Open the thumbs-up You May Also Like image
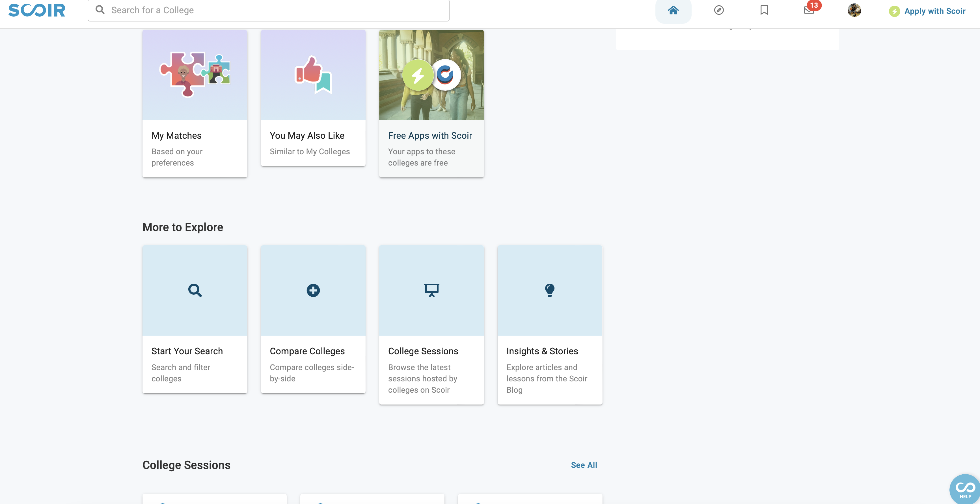 (313, 75)
